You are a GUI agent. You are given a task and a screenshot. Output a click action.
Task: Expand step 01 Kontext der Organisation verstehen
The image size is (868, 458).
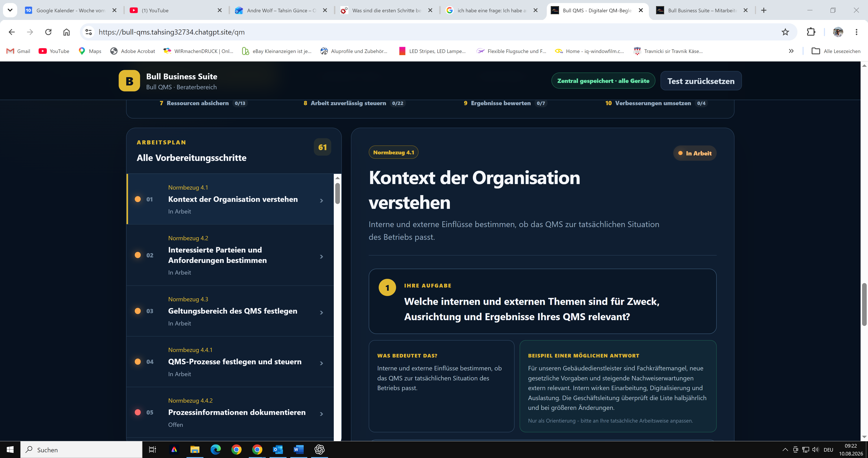[x=231, y=199]
